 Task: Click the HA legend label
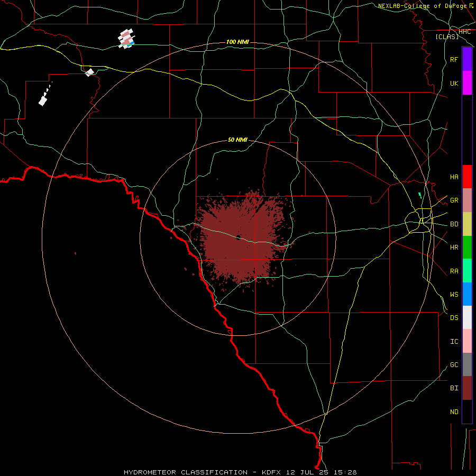pyautogui.click(x=454, y=177)
